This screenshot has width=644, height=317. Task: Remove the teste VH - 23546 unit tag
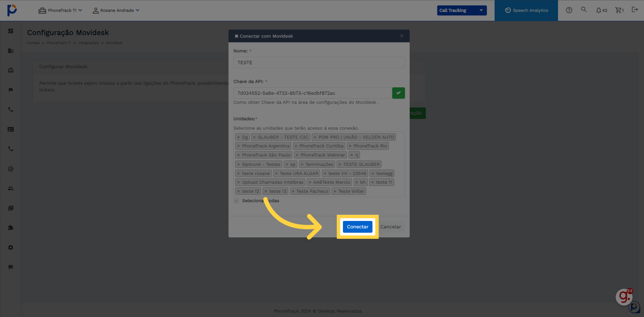pyautogui.click(x=325, y=174)
